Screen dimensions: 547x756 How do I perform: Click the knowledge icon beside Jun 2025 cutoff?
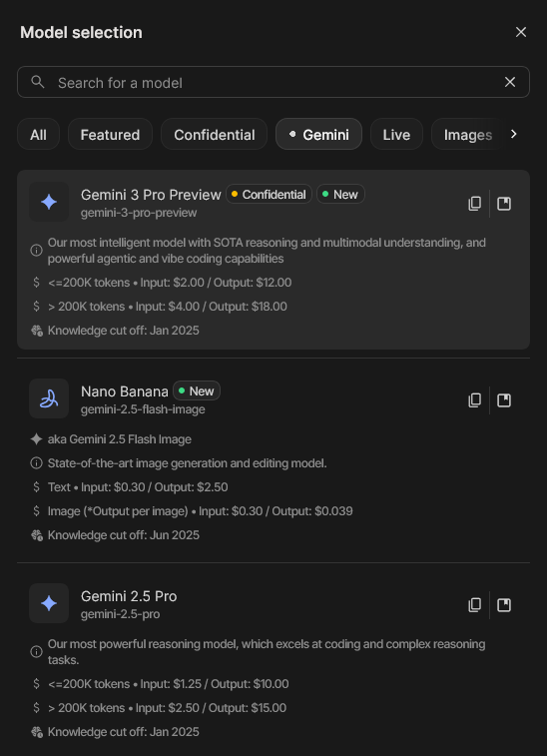coord(37,535)
